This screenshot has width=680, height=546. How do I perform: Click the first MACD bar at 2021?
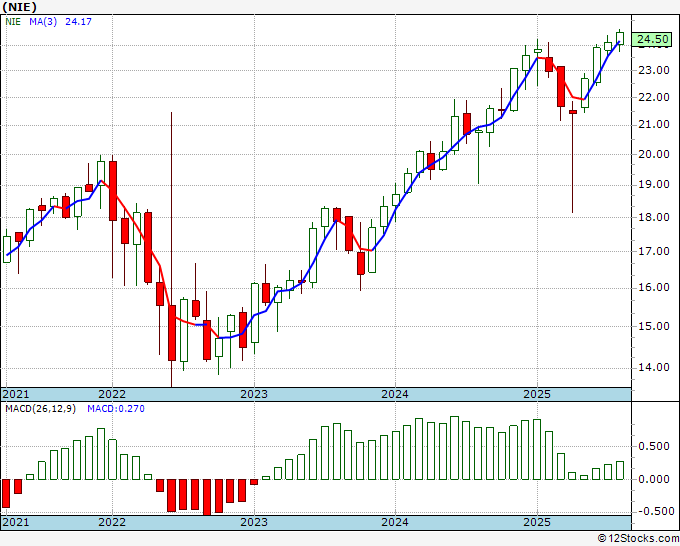click(6, 494)
